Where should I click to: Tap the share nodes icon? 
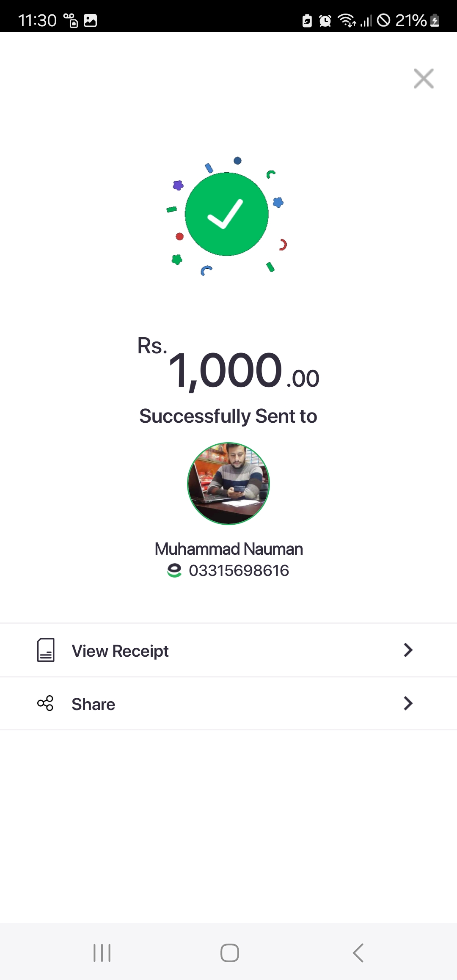45,703
